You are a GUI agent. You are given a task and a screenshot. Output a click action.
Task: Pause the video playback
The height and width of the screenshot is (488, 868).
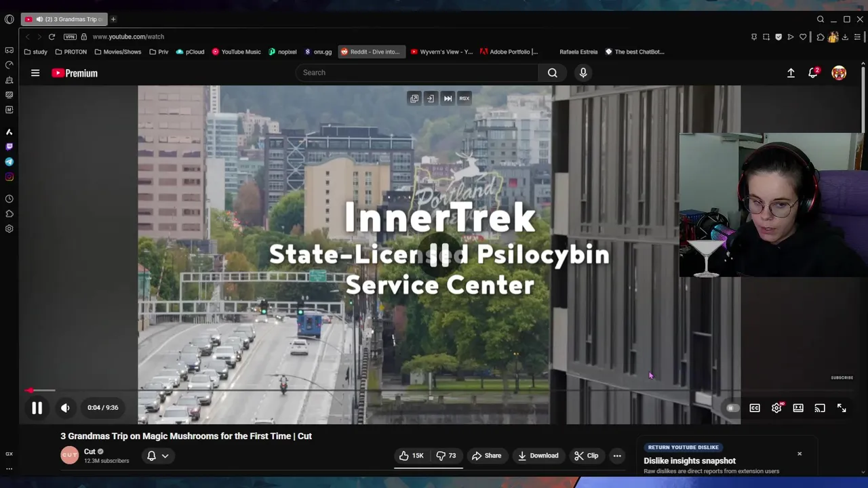click(37, 408)
